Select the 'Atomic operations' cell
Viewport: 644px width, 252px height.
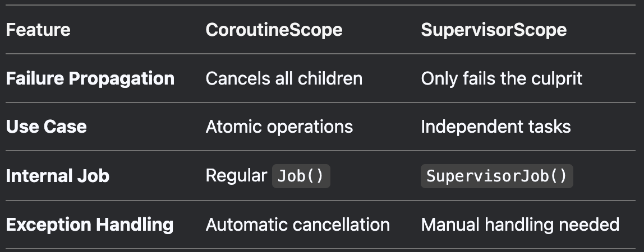point(279,127)
